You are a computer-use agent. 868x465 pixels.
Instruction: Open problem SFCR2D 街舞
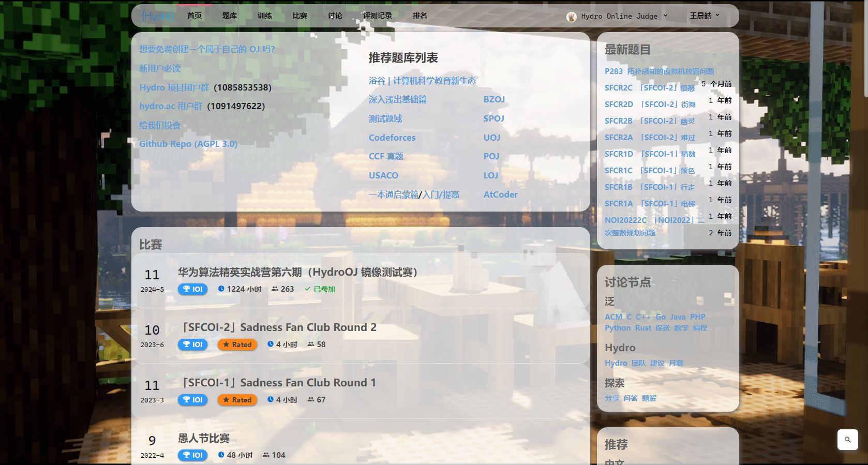tap(650, 104)
